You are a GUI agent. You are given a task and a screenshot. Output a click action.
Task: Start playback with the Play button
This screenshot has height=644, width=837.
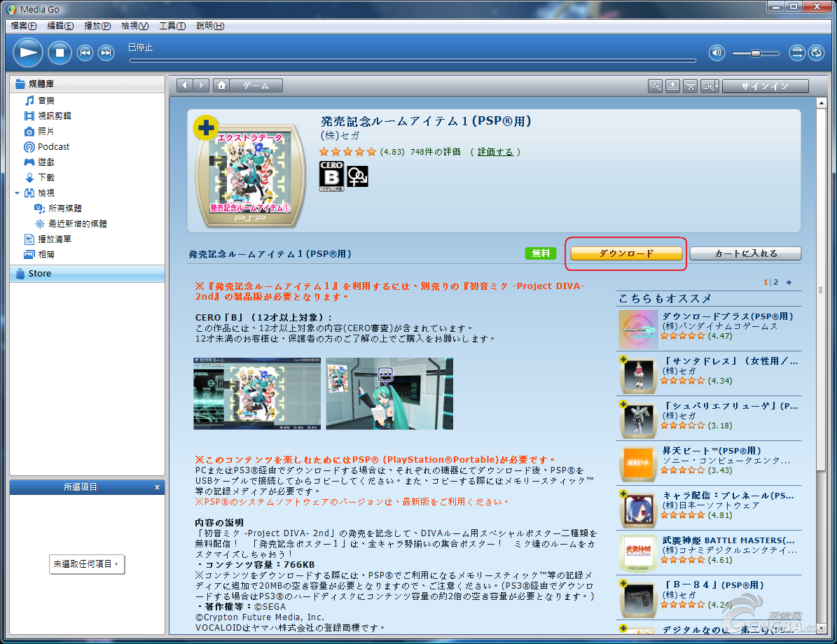[x=28, y=52]
